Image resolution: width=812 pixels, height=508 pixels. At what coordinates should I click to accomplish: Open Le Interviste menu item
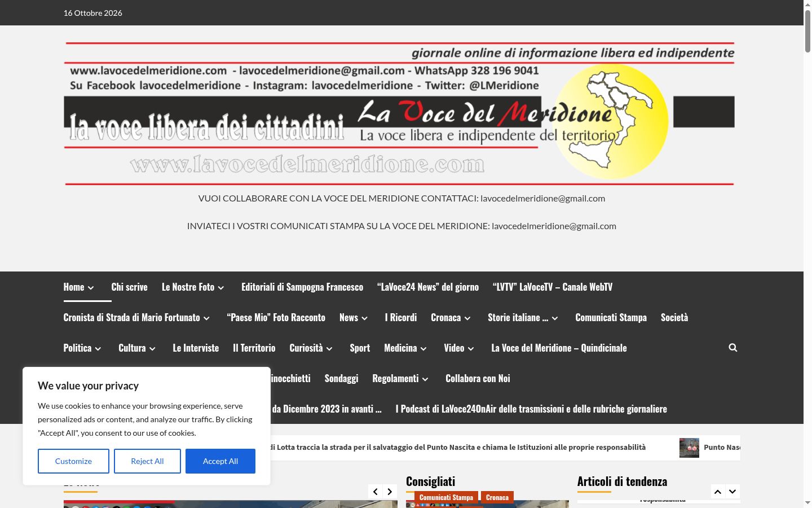click(196, 348)
